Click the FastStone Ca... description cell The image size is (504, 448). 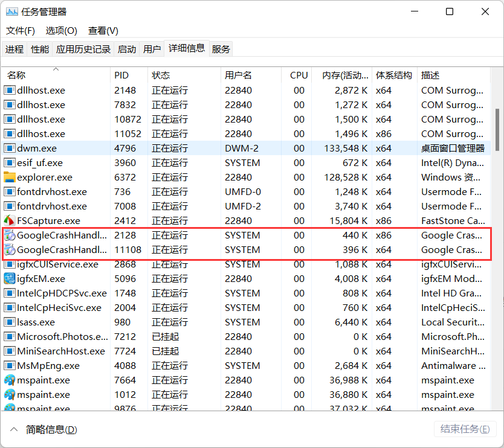pyautogui.click(x=453, y=220)
